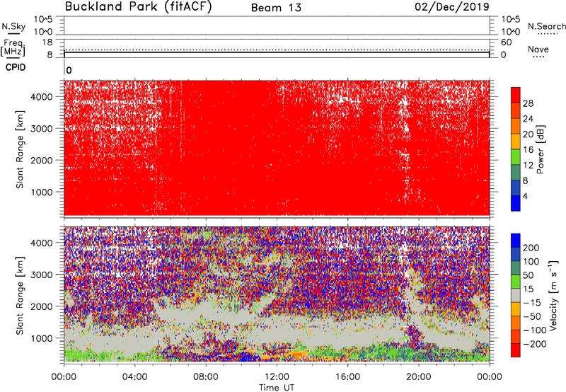Click the '16:00' time axis label

tap(347, 377)
